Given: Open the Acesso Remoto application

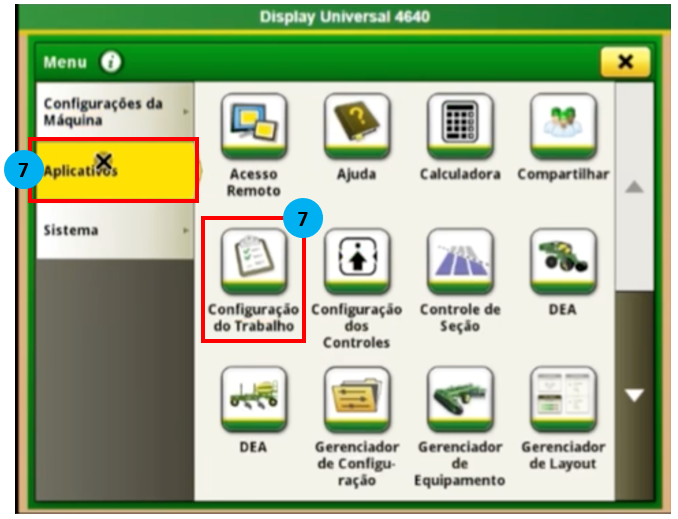Looking at the screenshot, I should click(x=253, y=126).
